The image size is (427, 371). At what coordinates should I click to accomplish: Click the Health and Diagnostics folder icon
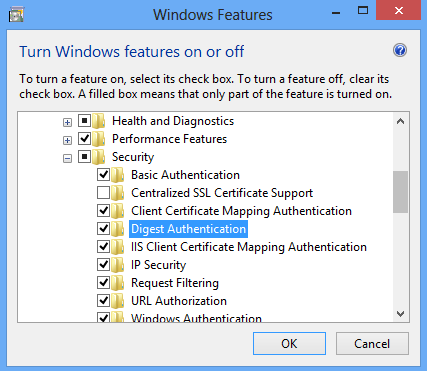98,121
